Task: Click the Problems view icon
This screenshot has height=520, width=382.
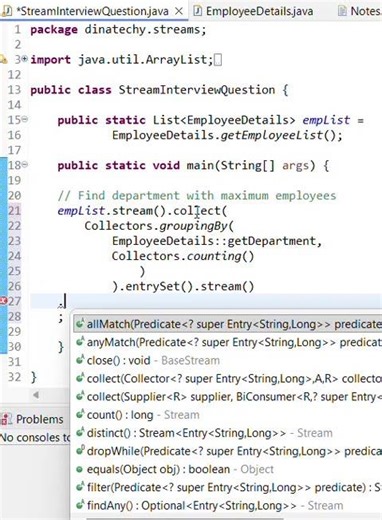Action: coord(7,419)
